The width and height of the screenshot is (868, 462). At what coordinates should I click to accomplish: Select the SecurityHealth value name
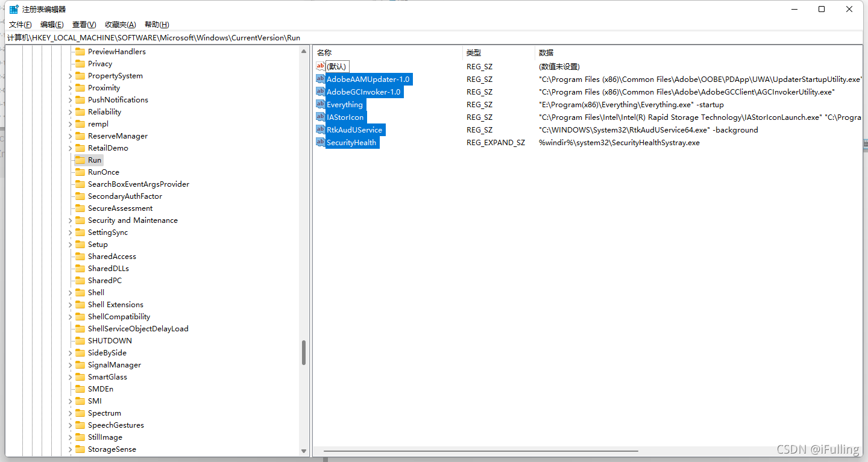tap(351, 142)
